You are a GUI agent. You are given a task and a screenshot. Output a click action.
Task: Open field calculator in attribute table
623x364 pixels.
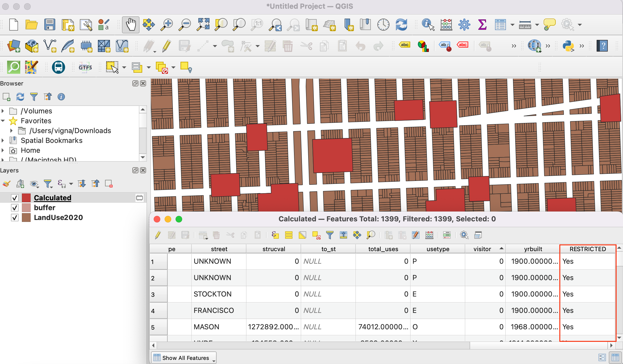pos(429,235)
